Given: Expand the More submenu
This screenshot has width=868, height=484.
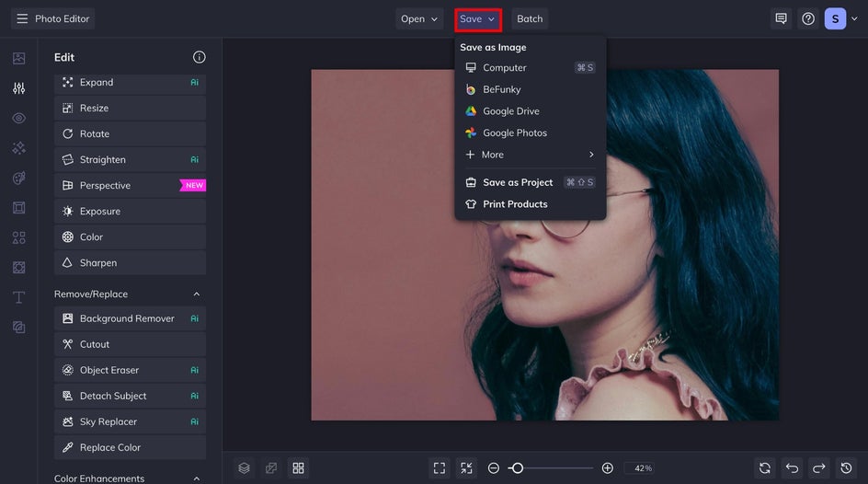Looking at the screenshot, I should click(x=530, y=155).
